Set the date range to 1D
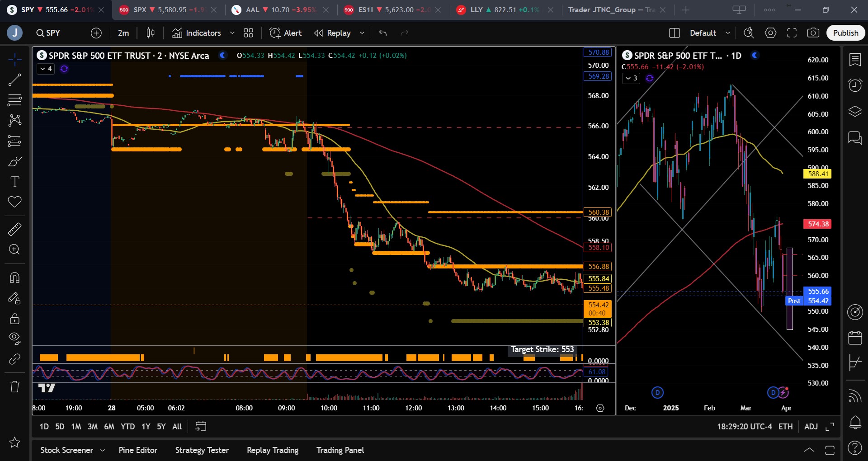The height and width of the screenshot is (461, 868). click(x=44, y=427)
